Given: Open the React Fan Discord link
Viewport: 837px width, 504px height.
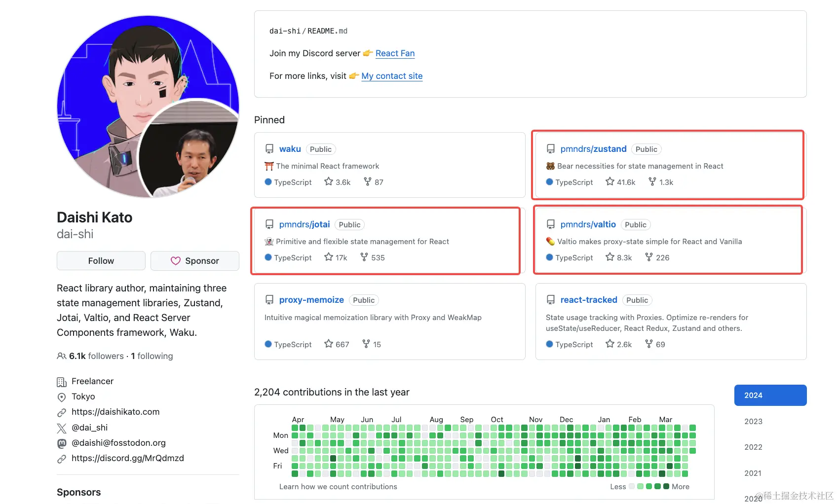Looking at the screenshot, I should (x=395, y=53).
